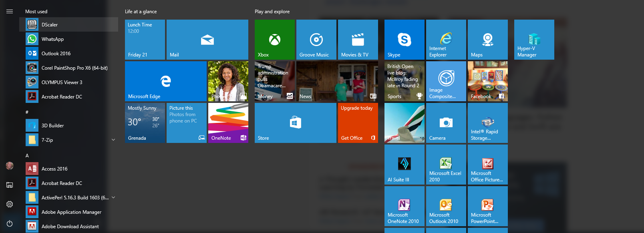Click the '#' letter header in app list
The width and height of the screenshot is (644, 233).
[27, 112]
